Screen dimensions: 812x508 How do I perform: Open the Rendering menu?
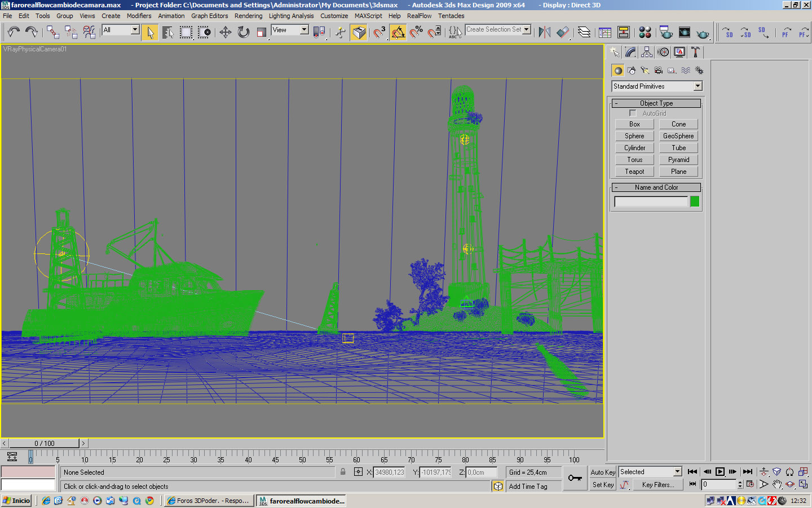coord(248,16)
